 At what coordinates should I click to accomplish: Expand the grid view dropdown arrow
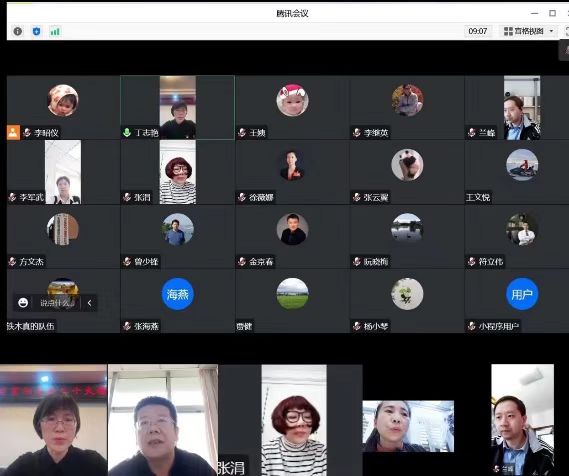pos(551,31)
